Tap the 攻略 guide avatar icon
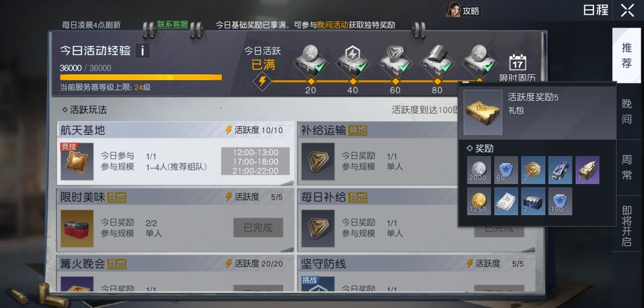Image resolution: width=644 pixels, height=308 pixels. point(453,10)
